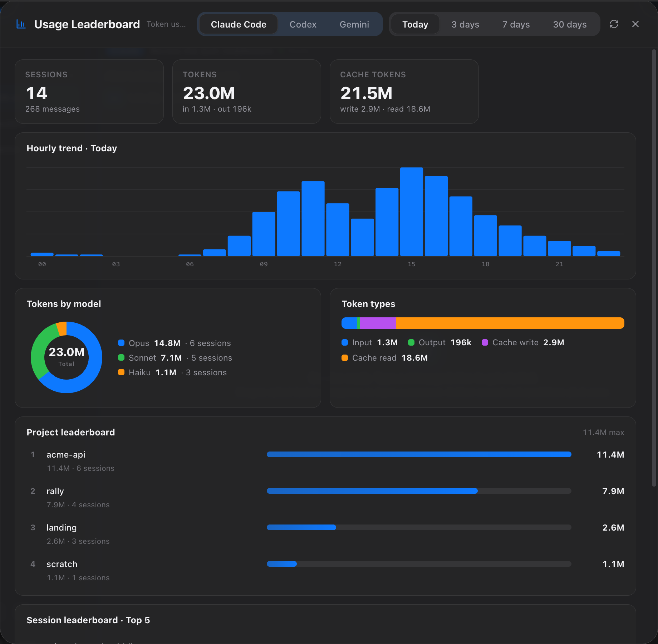
Task: Click 'Opus 14.8M · 6 sessions' legend text
Action: 180,343
